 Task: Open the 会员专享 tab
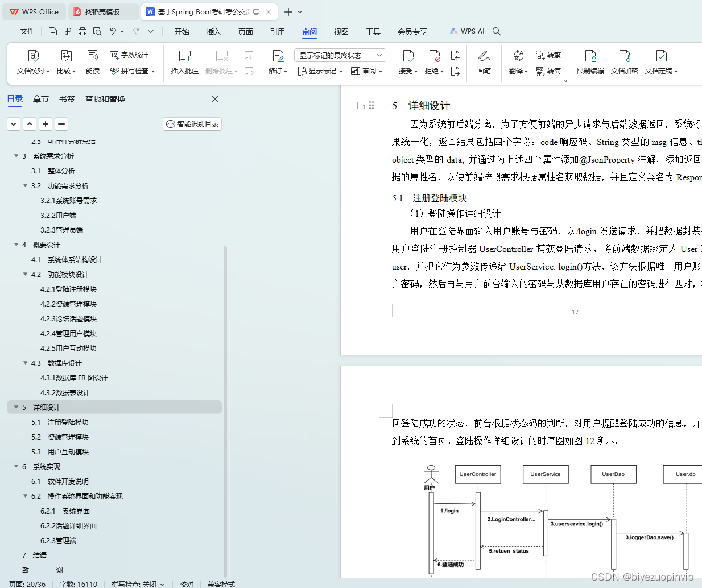412,32
